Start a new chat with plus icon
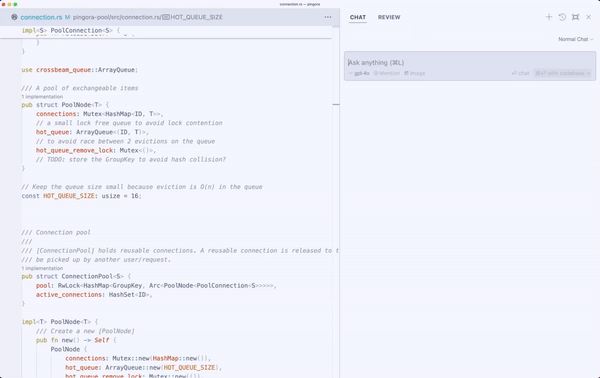This screenshot has width=600, height=378. [549, 17]
